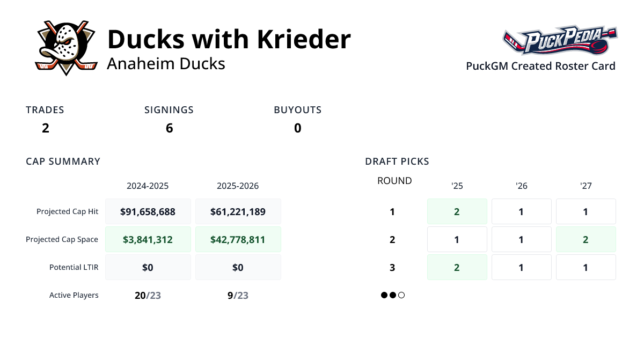644x338 pixels.
Task: Click the Buyouts count of 0
Action: (x=297, y=128)
